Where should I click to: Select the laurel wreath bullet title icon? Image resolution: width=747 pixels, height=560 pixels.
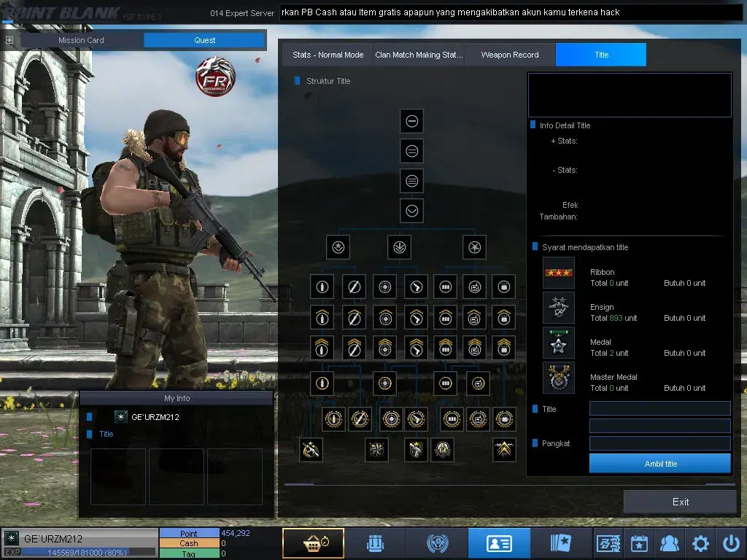pyautogui.click(x=333, y=419)
